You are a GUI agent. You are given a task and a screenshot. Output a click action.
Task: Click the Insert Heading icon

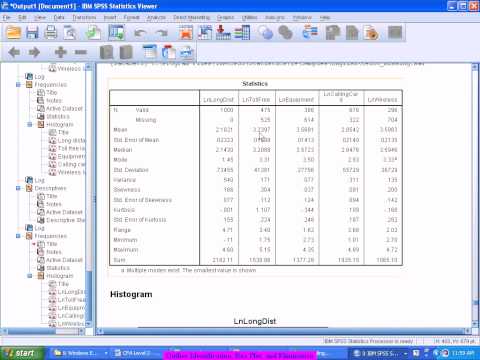tap(150, 52)
